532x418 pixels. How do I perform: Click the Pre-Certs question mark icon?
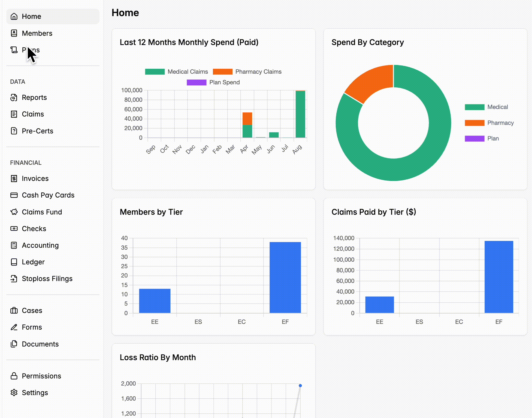click(x=14, y=131)
